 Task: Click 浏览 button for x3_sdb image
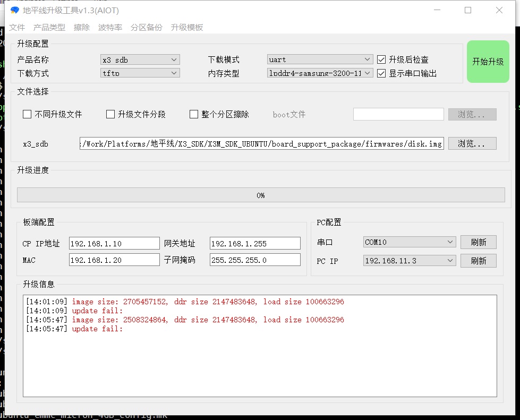pos(472,143)
